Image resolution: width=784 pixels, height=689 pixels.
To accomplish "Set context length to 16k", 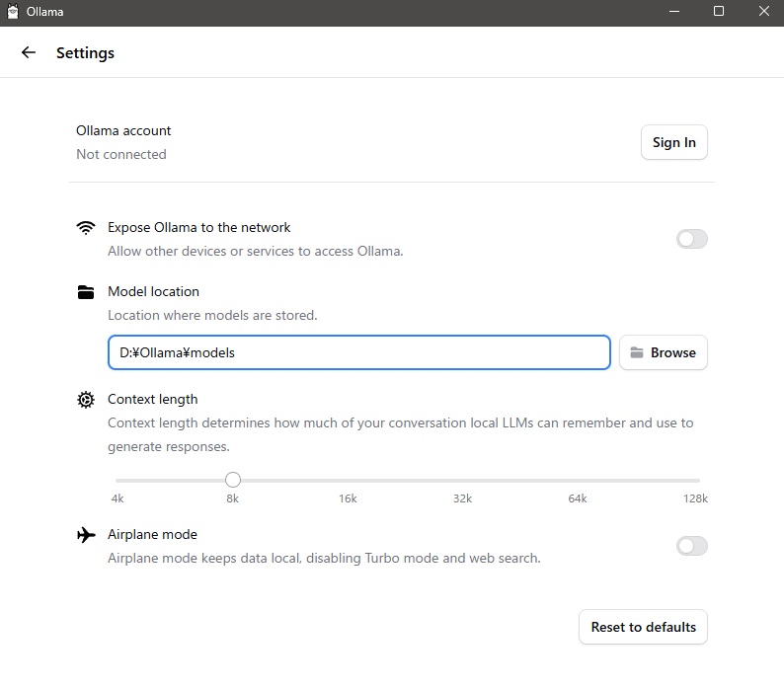I will point(348,498).
